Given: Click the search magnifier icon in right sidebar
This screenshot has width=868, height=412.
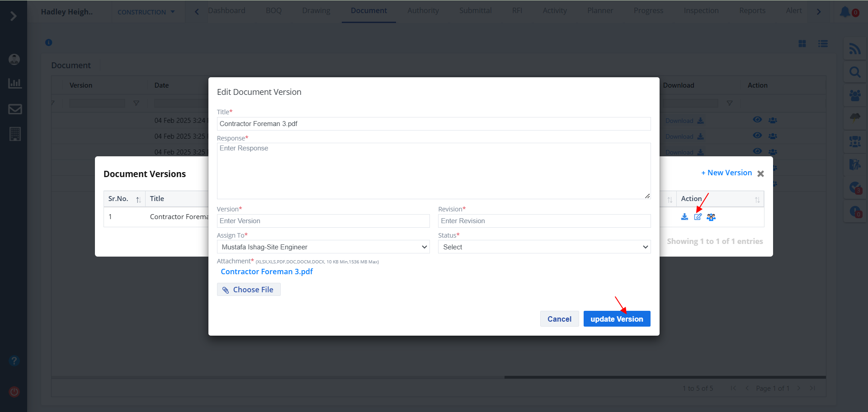Looking at the screenshot, I should 854,72.
